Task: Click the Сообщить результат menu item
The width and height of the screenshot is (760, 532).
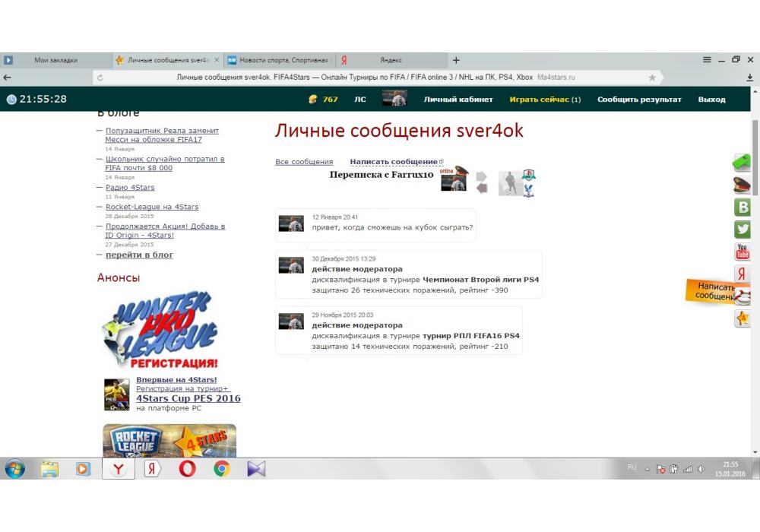Action: 639,100
